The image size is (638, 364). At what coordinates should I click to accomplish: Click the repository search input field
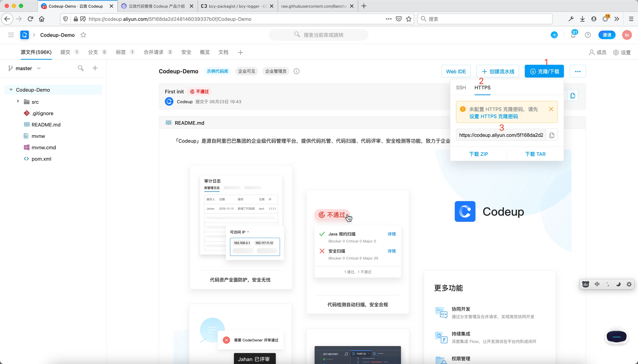[323, 35]
